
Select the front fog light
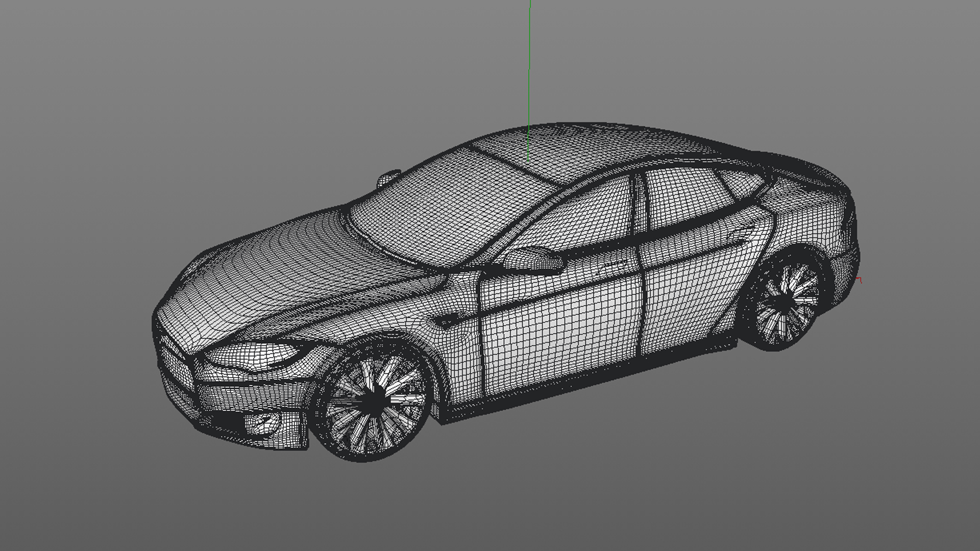tap(263, 422)
